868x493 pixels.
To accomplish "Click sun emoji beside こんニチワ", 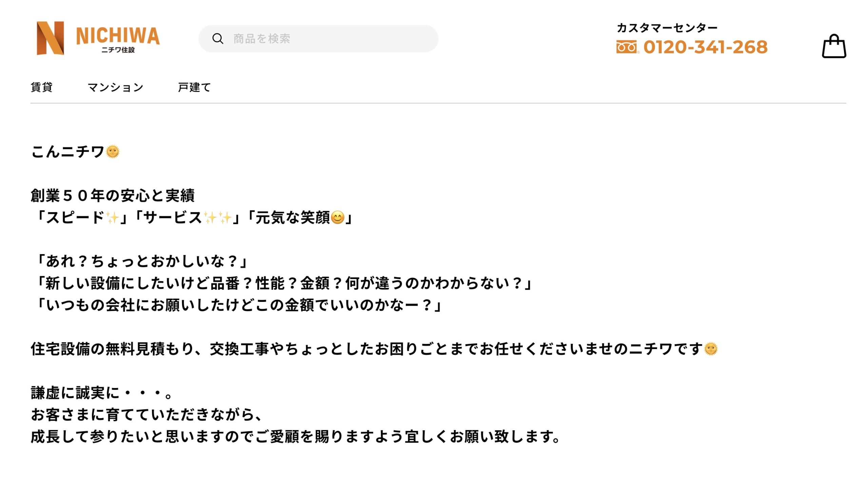I will [x=113, y=151].
